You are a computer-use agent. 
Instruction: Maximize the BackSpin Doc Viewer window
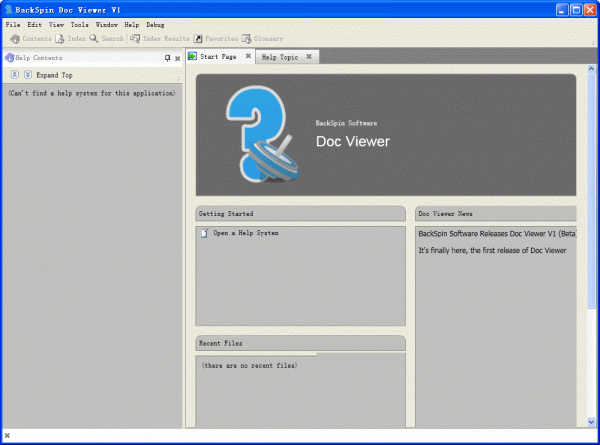[576, 10]
